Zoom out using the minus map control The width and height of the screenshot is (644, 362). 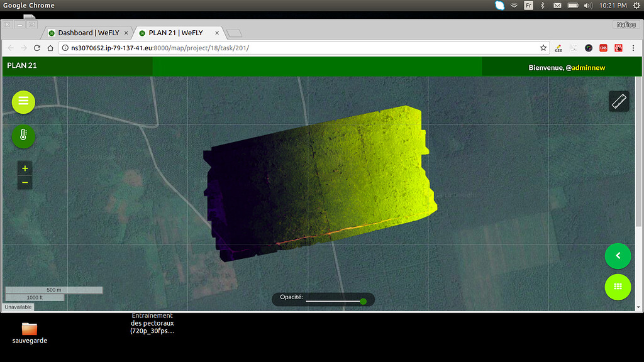(x=25, y=182)
